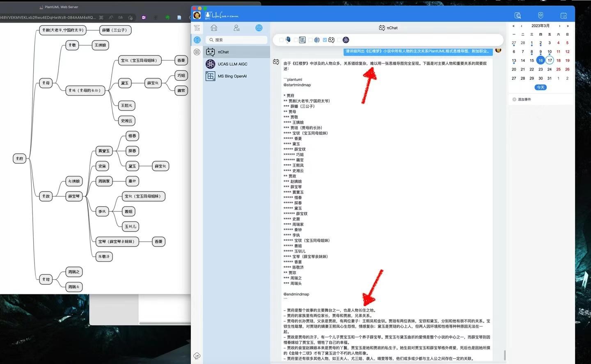Open the πChat conversation
591x364 pixels.
pyautogui.click(x=236, y=52)
